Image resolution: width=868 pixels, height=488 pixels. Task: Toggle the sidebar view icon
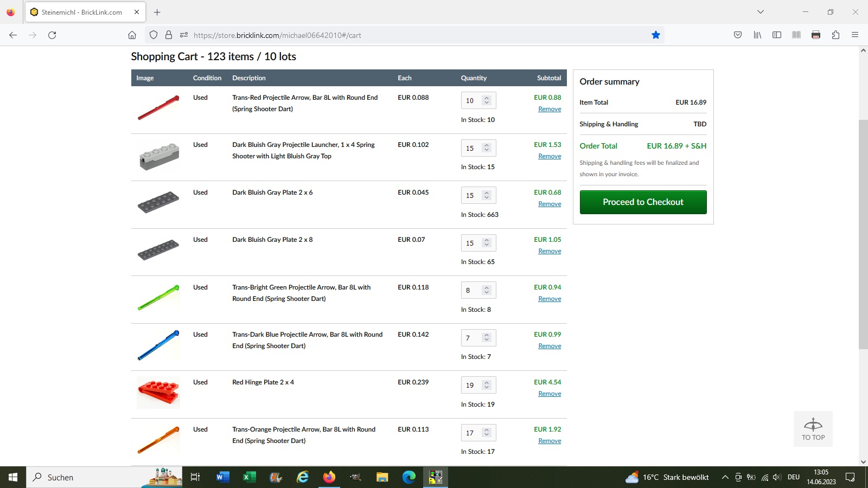point(777,35)
